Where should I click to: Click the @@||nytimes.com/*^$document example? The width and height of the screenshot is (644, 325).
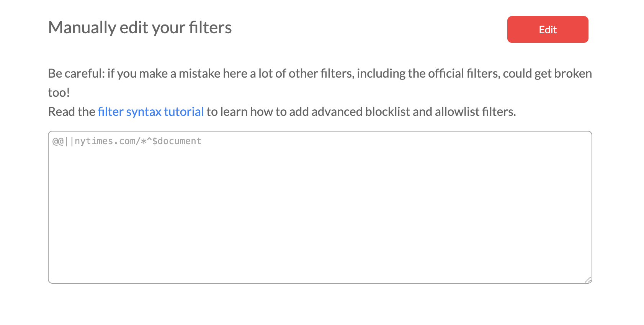coord(126,141)
